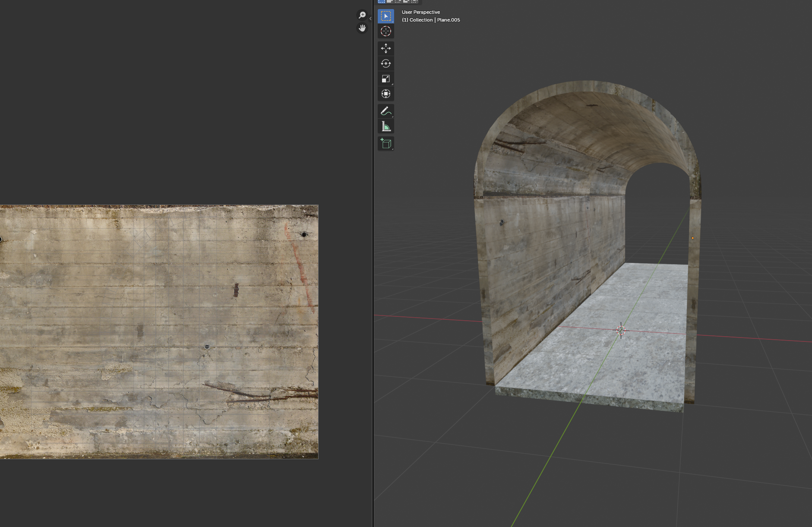Screen dimensions: 812x527
Task: Enable the combined Transform tool
Action: pos(385,94)
